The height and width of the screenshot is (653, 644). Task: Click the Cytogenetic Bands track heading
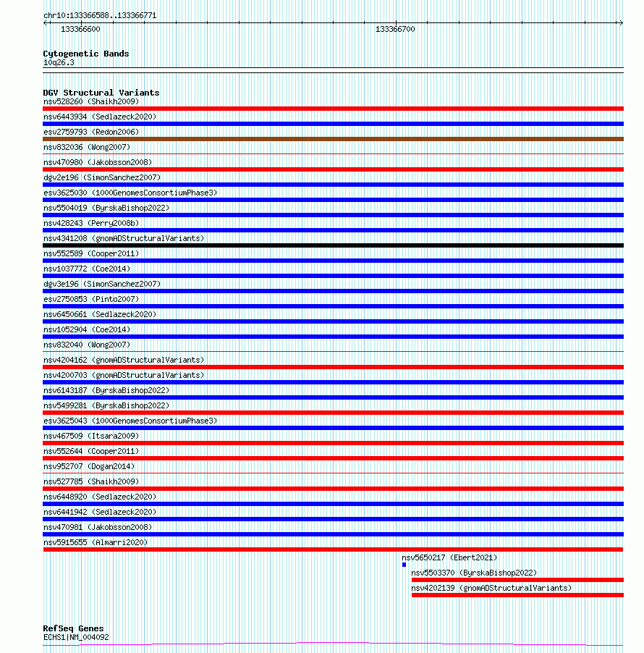click(x=86, y=54)
